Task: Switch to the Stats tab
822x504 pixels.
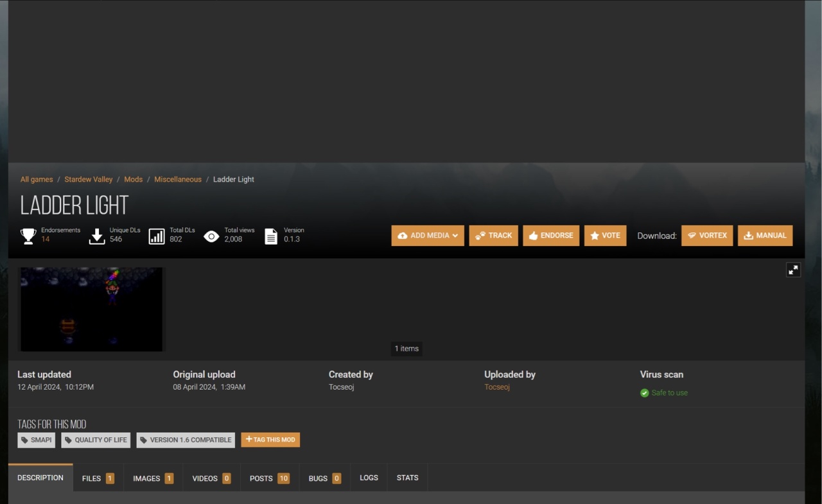Action: click(408, 478)
